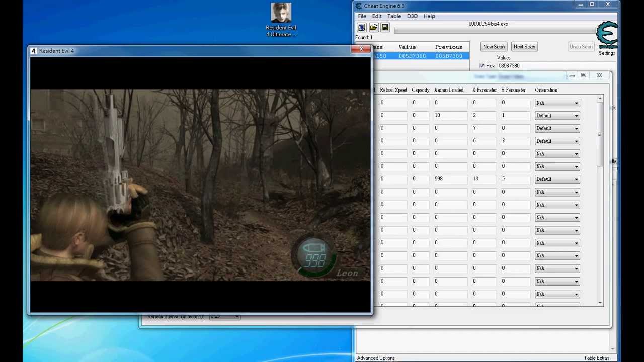Open the File menu
The image size is (644, 362).
point(362,16)
